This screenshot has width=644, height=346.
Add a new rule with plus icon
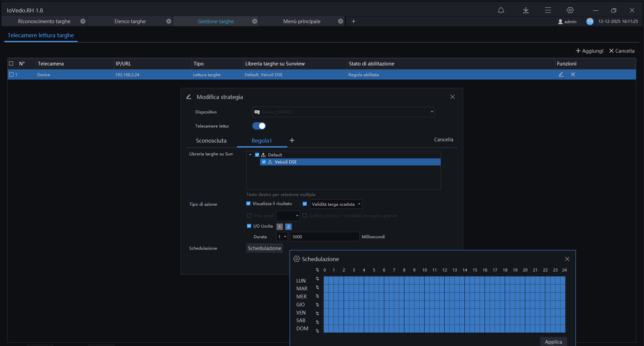coord(292,140)
